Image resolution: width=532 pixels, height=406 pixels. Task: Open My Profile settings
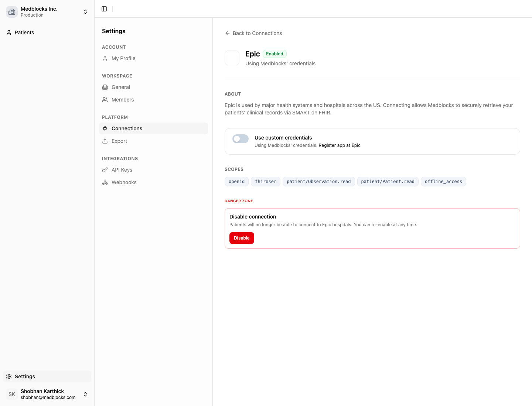[x=153, y=58]
